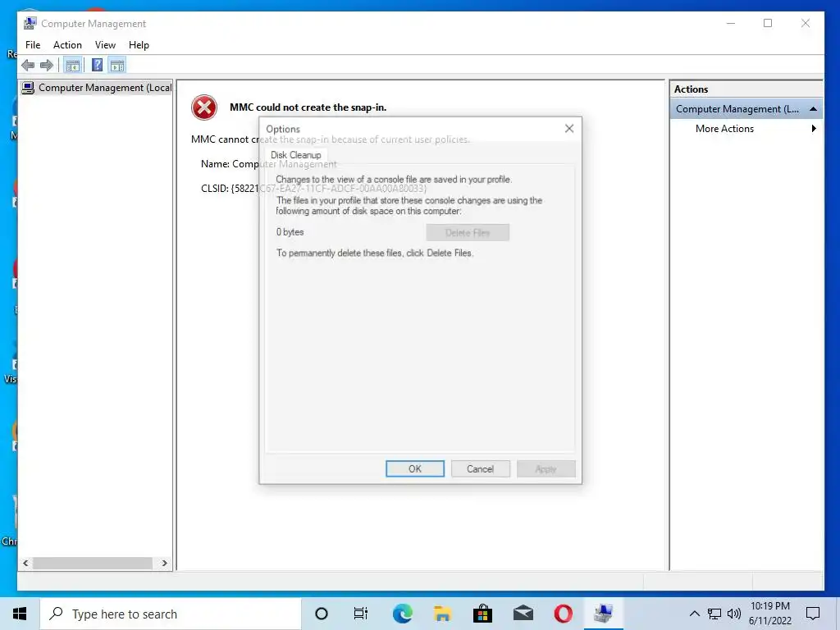
Task: Click the red error icon
Action: pos(204,107)
